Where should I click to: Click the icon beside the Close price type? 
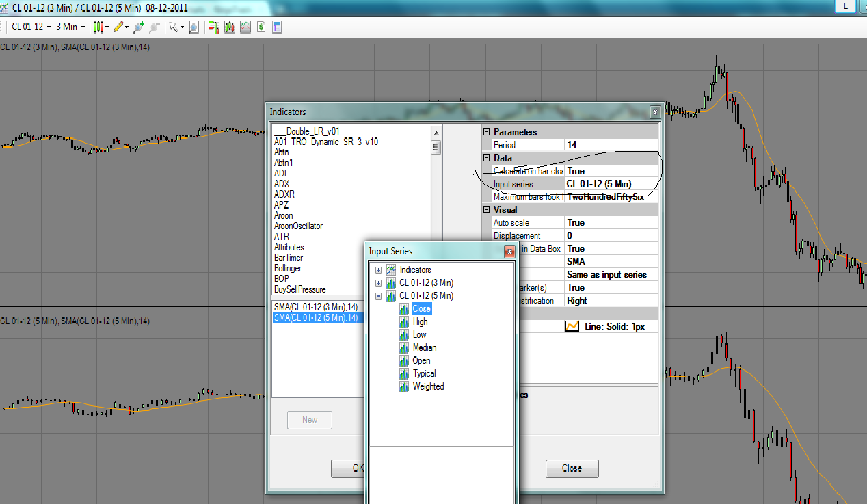[x=404, y=308]
